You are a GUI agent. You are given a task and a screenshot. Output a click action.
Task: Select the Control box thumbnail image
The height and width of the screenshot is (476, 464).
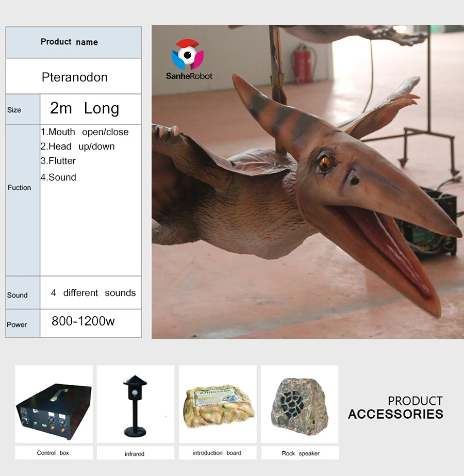tap(54, 404)
